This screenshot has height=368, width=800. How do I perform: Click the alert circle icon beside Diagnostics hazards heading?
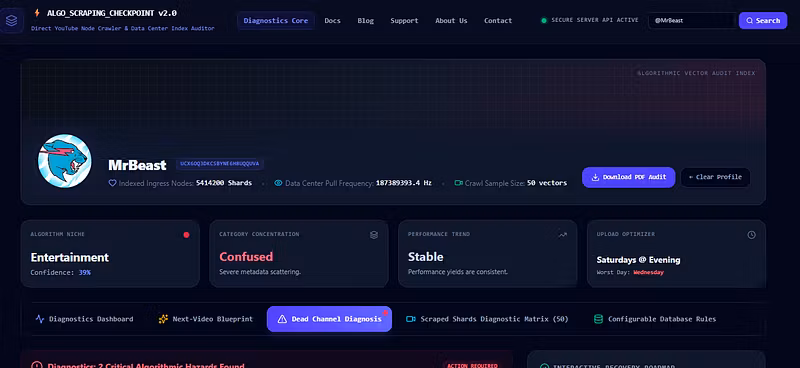[x=37, y=365]
